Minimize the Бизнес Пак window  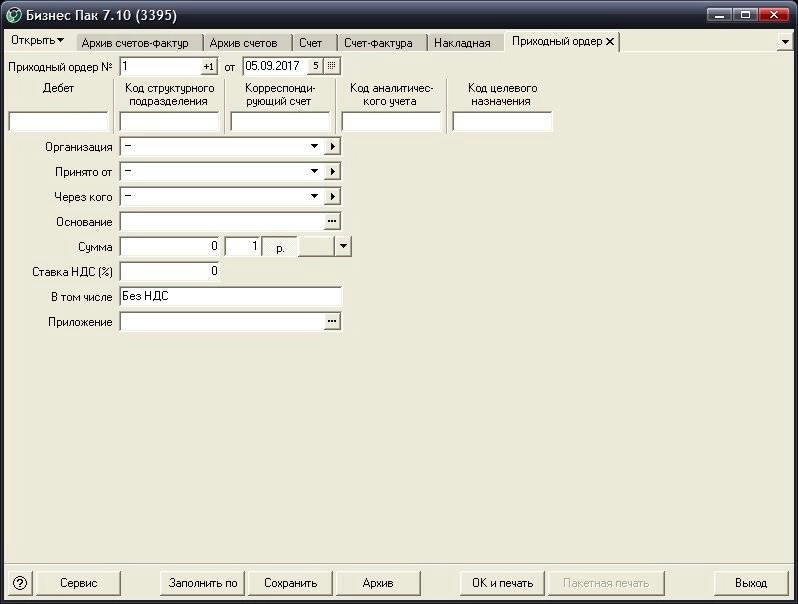click(720, 15)
